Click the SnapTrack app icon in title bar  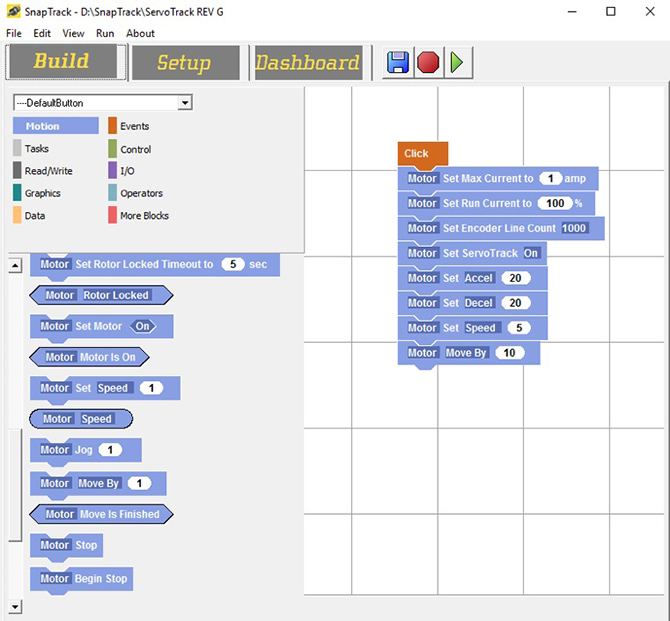pyautogui.click(x=13, y=12)
